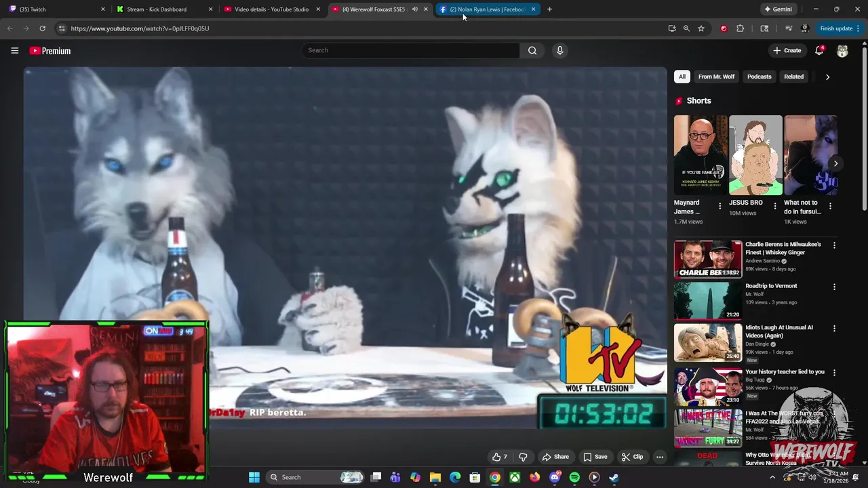This screenshot has height=488, width=868.
Task: Click the YouTube search magnifier button
Action: [x=532, y=50]
